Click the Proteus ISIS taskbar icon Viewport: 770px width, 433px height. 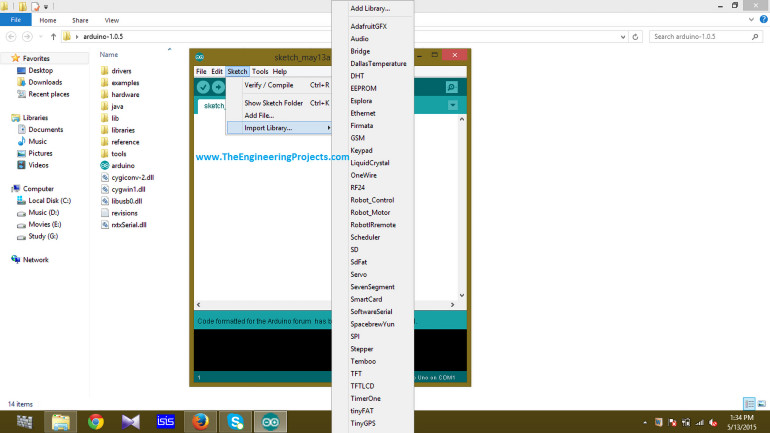click(x=166, y=421)
